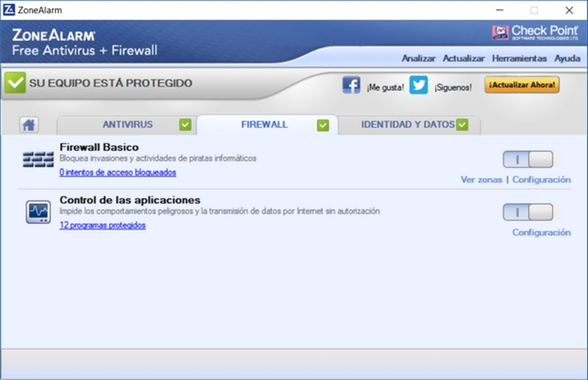This screenshot has width=588, height=380.
Task: Click the ZoneAlarm title bar icon
Action: 9,10
